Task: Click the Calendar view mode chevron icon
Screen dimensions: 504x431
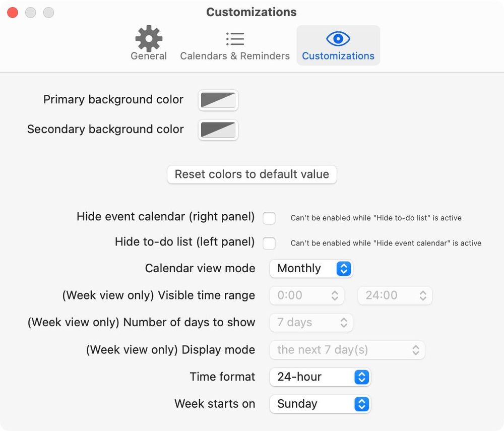Action: click(x=343, y=269)
